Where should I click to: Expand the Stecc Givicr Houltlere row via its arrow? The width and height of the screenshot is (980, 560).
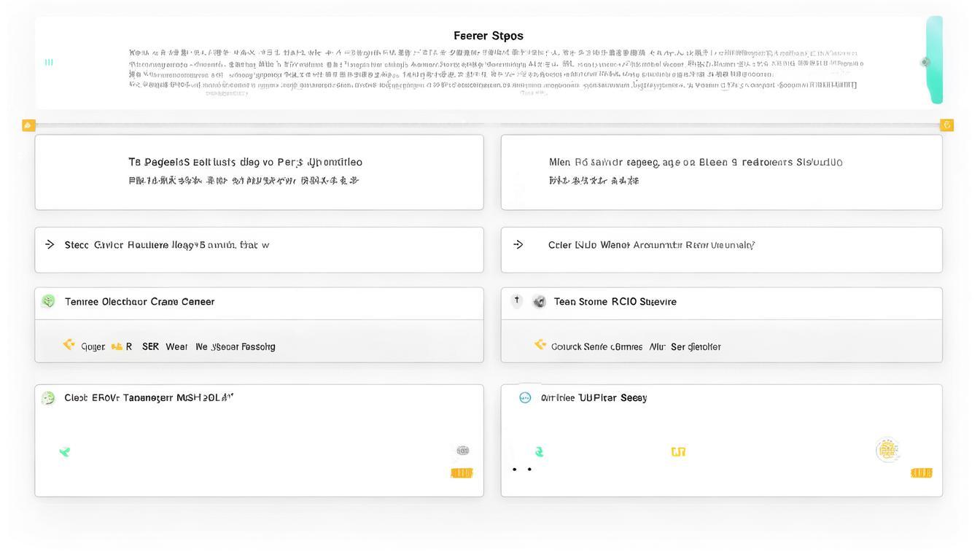pos(48,245)
